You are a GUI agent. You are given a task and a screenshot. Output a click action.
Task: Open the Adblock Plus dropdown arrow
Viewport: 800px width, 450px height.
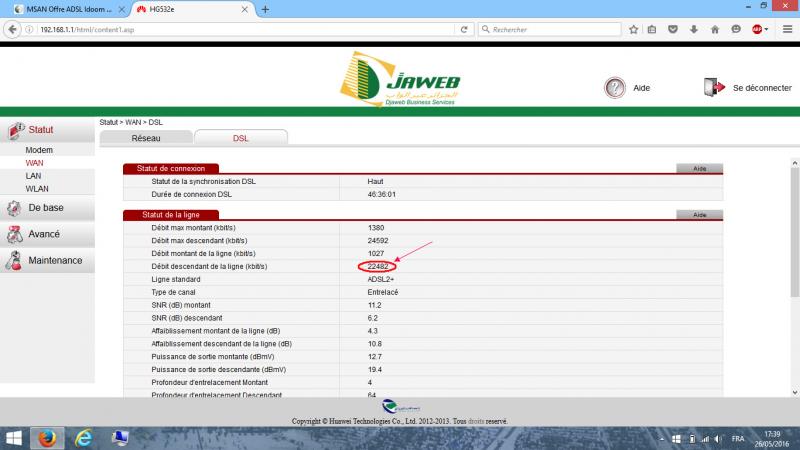click(x=768, y=29)
